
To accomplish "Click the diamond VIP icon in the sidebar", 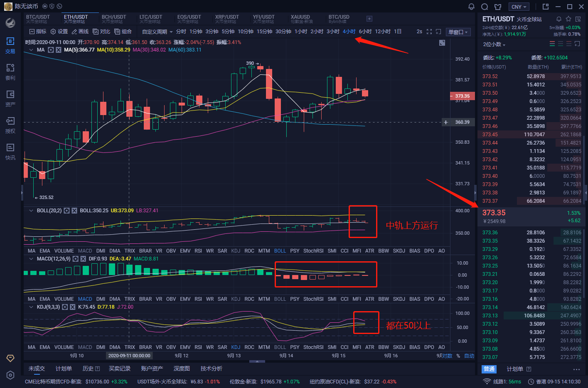I will [x=10, y=358].
